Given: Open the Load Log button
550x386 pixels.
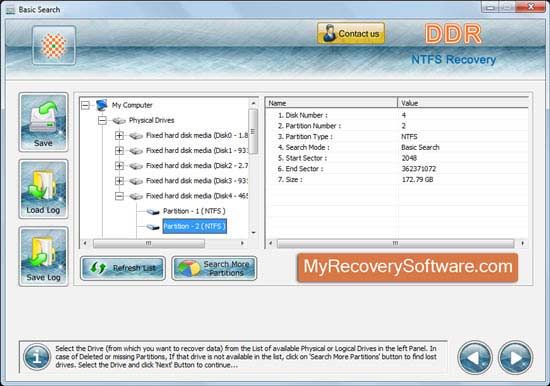Looking at the screenshot, I should click(x=43, y=189).
